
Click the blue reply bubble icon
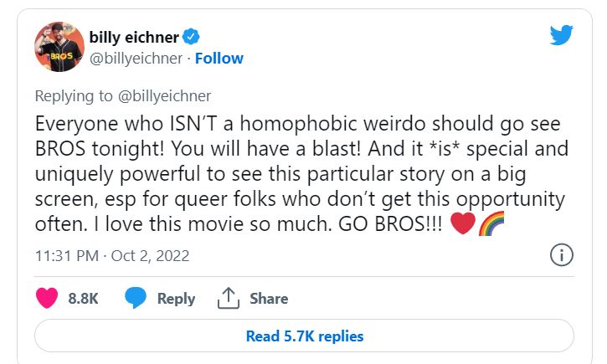coord(136,298)
